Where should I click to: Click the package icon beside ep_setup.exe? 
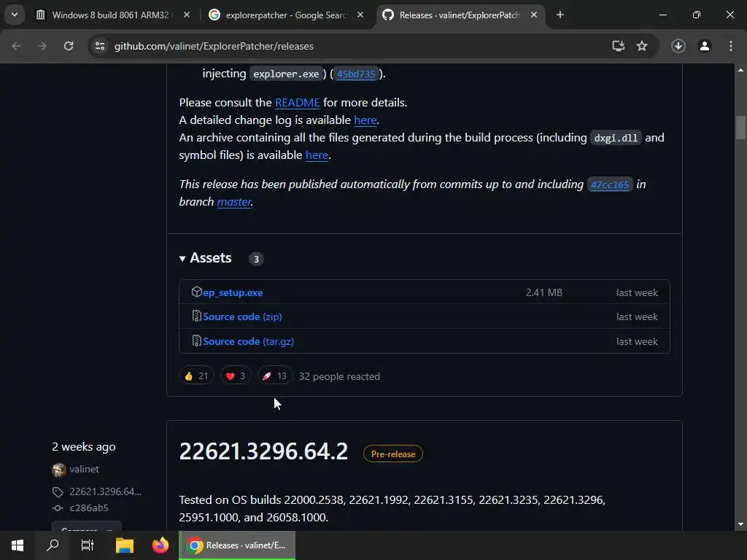point(196,292)
